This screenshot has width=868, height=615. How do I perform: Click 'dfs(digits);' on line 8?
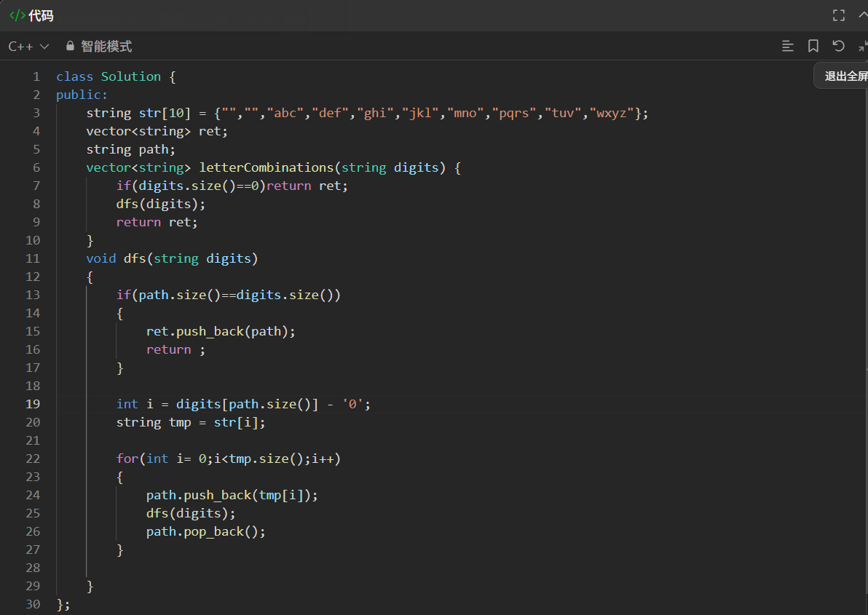160,204
